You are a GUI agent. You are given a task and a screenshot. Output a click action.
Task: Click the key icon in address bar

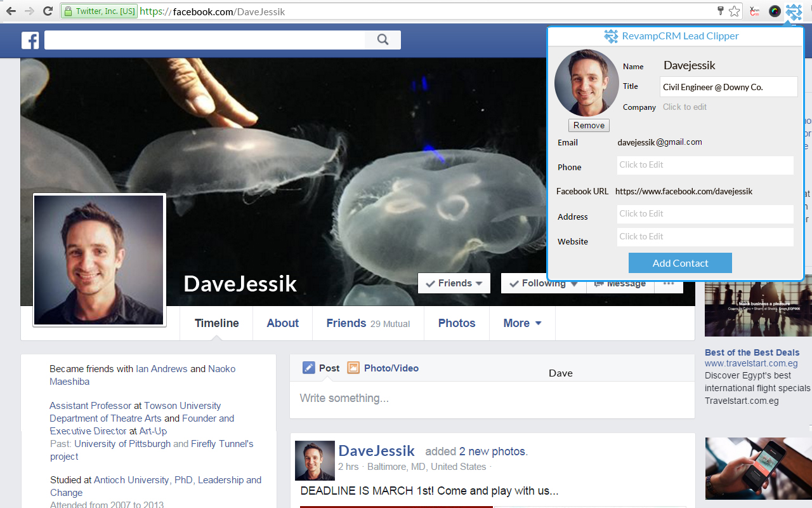click(720, 11)
